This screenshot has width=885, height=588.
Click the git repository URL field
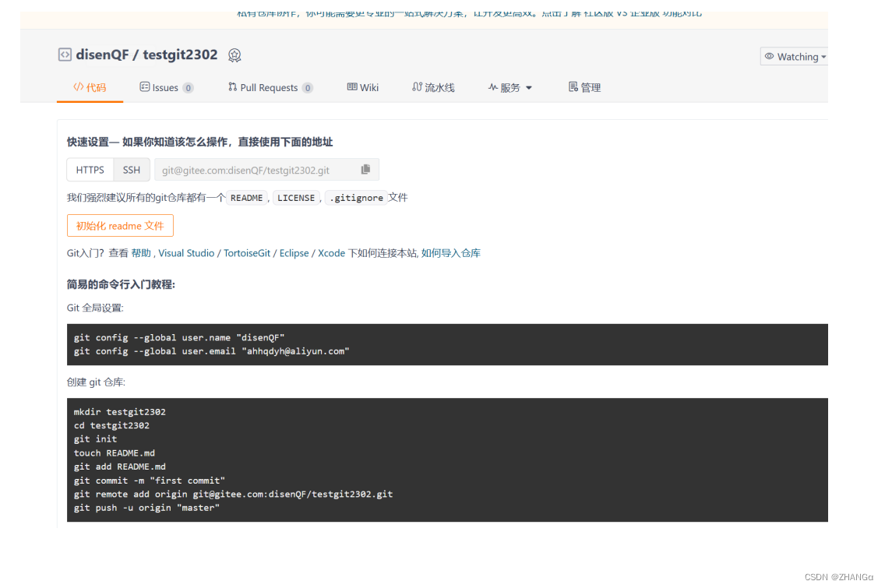266,170
